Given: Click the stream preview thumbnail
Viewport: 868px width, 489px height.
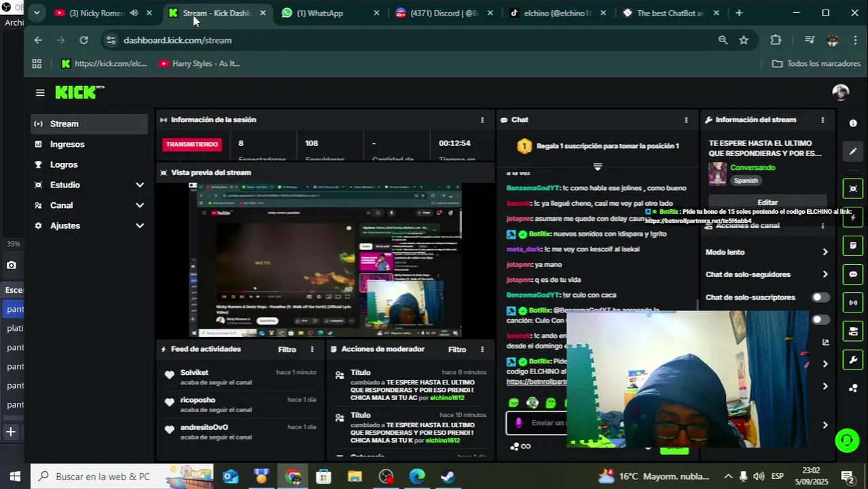Looking at the screenshot, I should click(325, 259).
